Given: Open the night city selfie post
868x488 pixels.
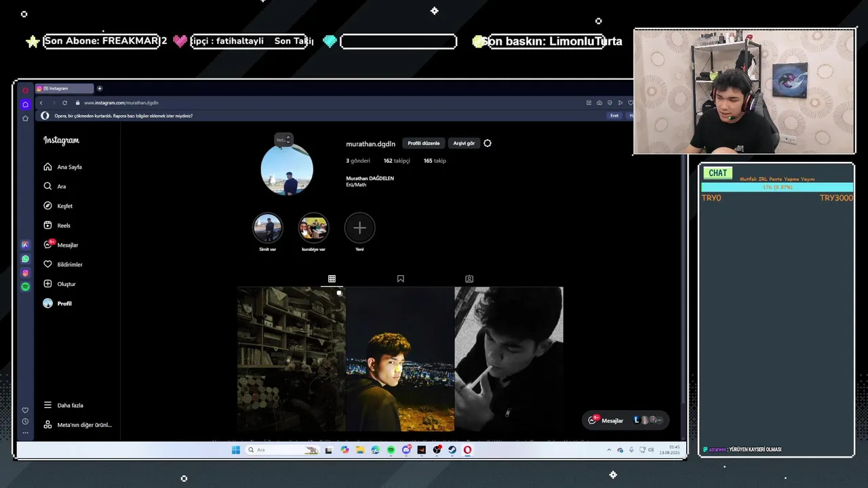Looking at the screenshot, I should pyautogui.click(x=400, y=359).
